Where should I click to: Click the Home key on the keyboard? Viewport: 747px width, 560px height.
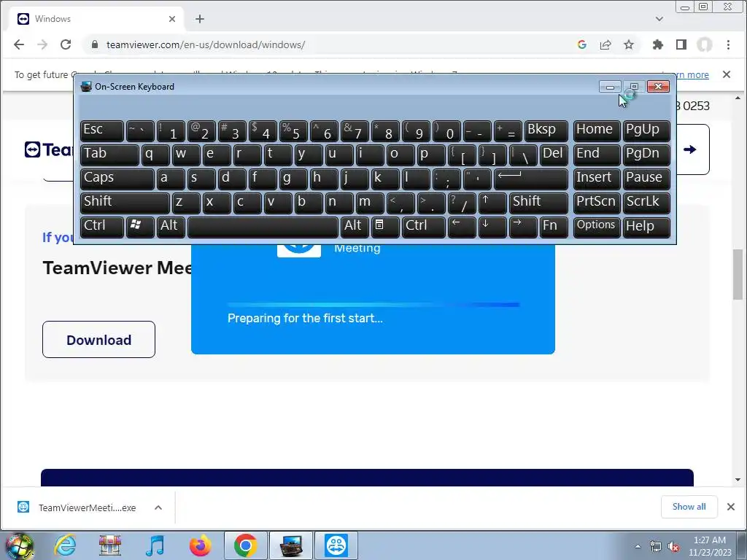[x=597, y=131]
